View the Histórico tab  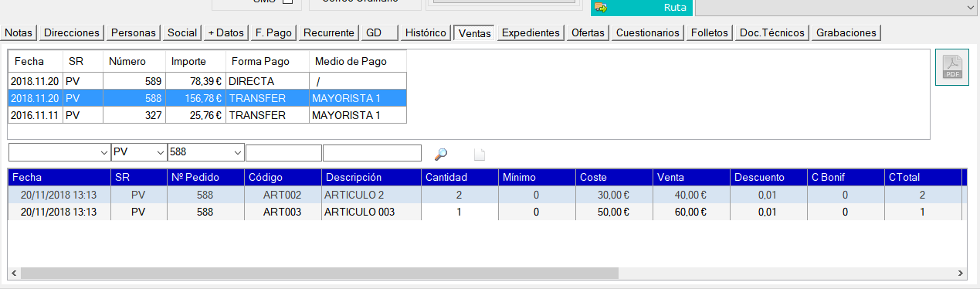tap(426, 32)
